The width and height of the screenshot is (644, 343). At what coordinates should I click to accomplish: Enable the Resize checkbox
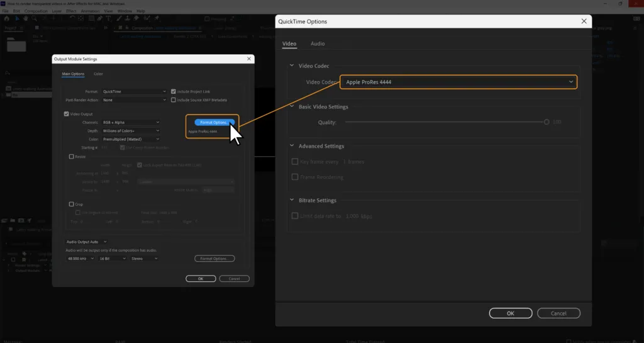point(72,157)
